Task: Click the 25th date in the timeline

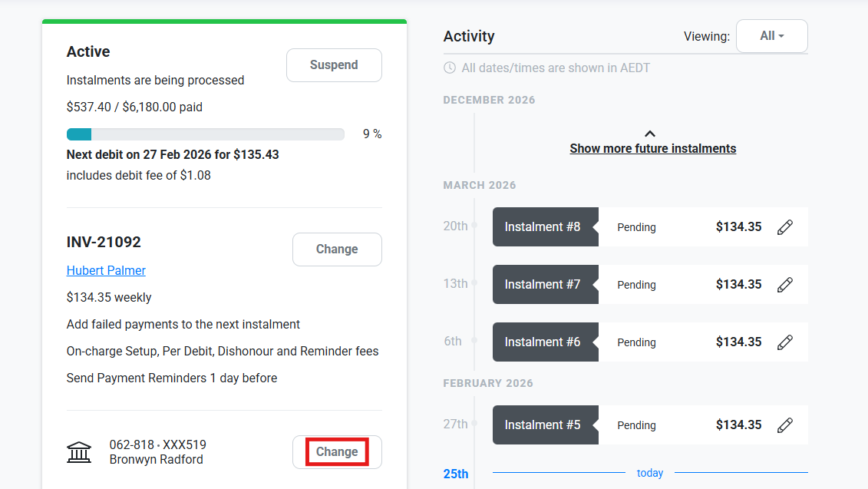Action: (x=456, y=474)
